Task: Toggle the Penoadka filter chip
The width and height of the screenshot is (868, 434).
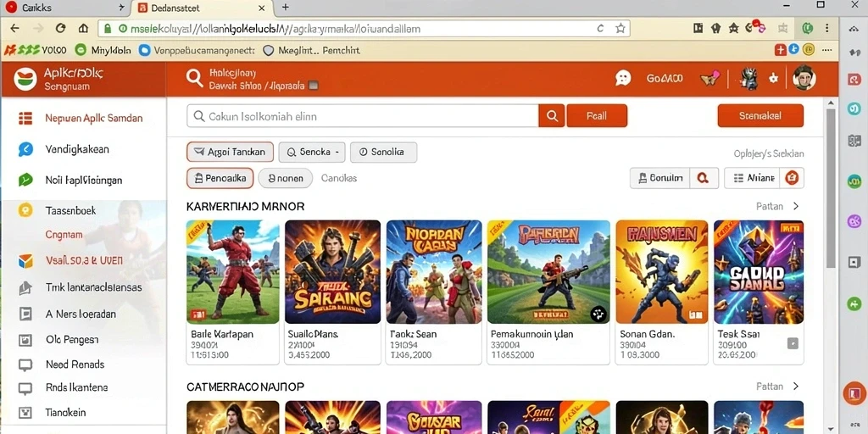Action: coord(220,178)
